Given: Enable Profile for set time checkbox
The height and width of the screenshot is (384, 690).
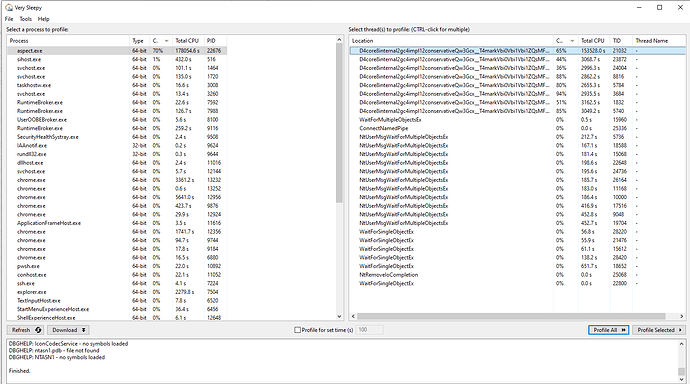Looking at the screenshot, I should click(297, 330).
